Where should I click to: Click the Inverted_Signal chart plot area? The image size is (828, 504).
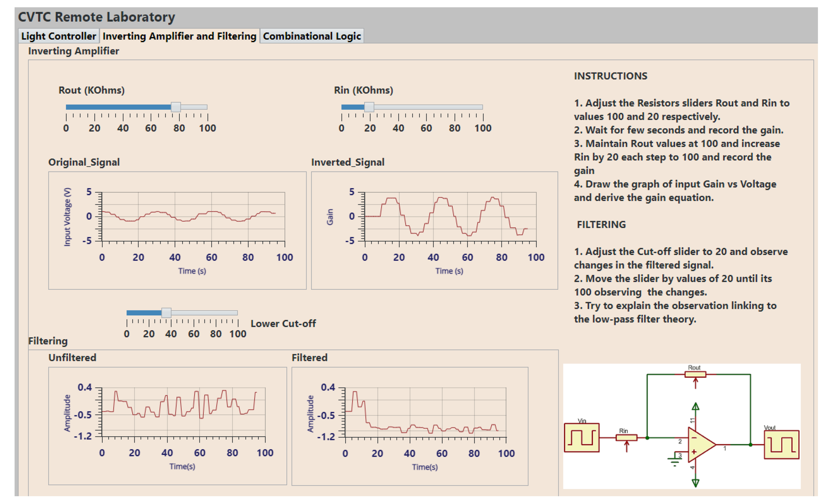(x=450, y=216)
